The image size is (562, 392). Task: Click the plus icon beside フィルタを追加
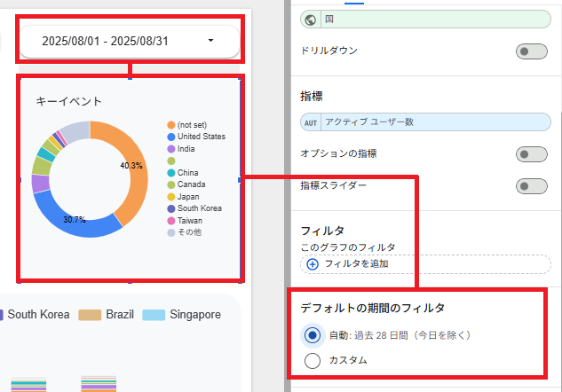(313, 264)
